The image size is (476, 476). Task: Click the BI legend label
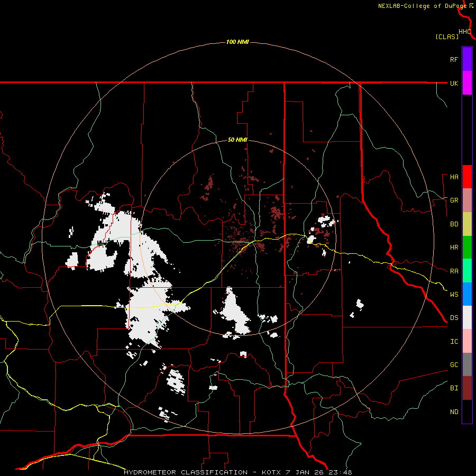point(454,388)
